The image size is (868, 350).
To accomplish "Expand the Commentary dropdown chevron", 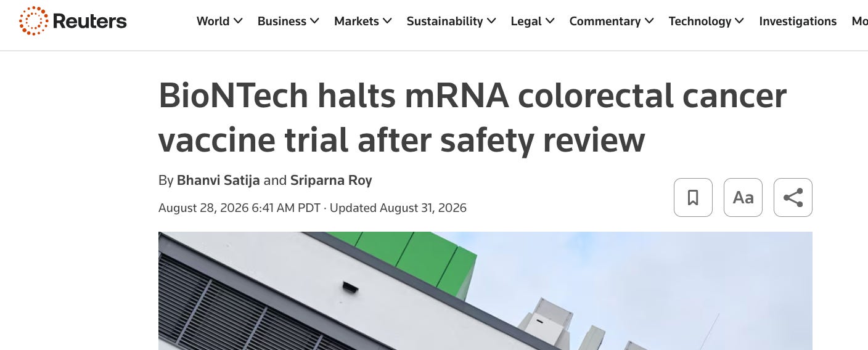I will point(649,21).
